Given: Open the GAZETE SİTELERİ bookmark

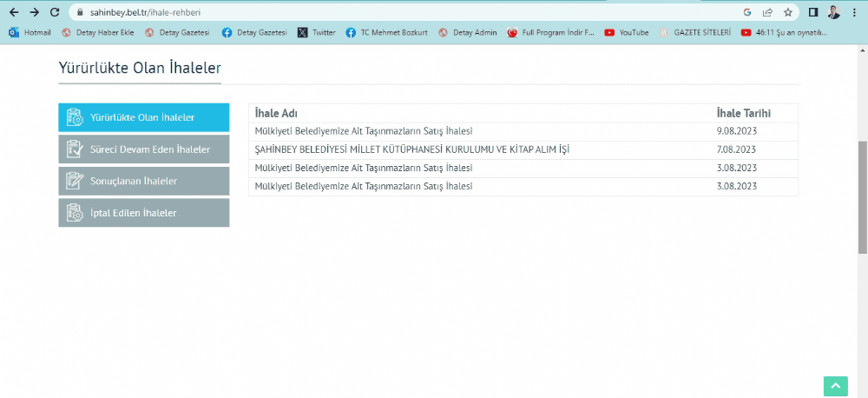Looking at the screenshot, I should (x=694, y=33).
